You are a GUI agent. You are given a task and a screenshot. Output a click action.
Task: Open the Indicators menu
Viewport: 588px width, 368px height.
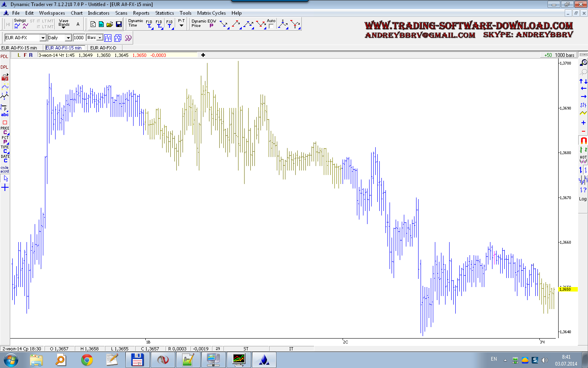pos(98,13)
